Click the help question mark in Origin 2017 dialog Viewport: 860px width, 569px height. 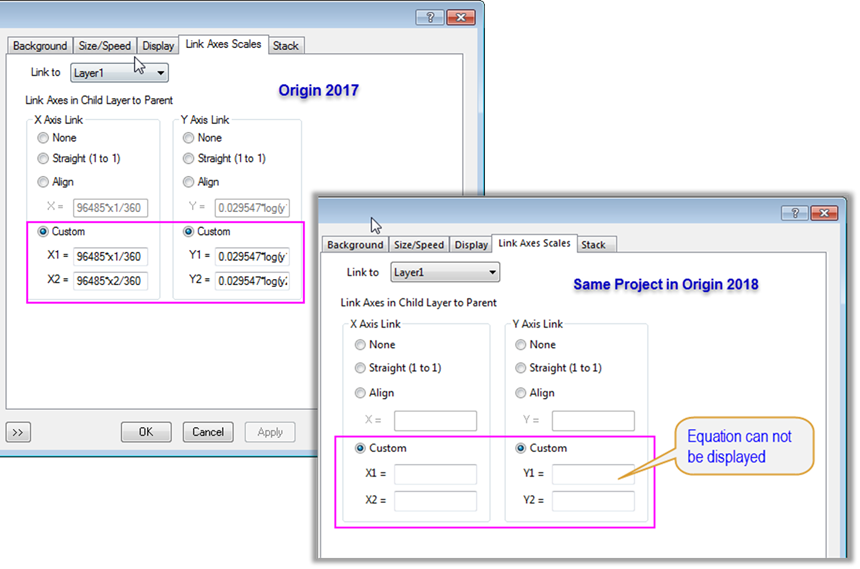(x=430, y=18)
